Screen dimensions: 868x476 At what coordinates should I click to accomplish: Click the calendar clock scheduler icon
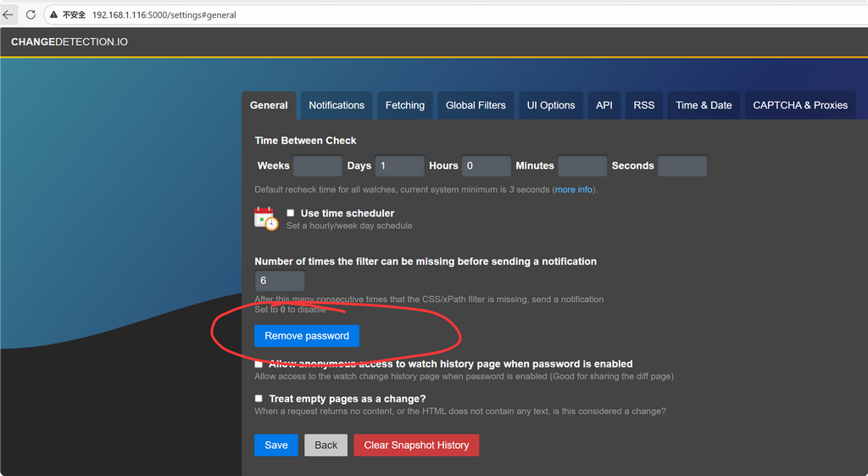[266, 218]
